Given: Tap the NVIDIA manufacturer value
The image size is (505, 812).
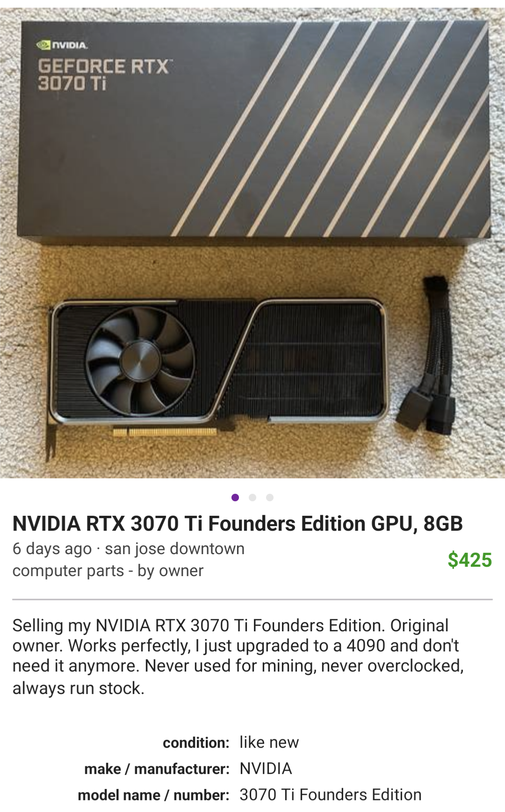Looking at the screenshot, I should (266, 768).
